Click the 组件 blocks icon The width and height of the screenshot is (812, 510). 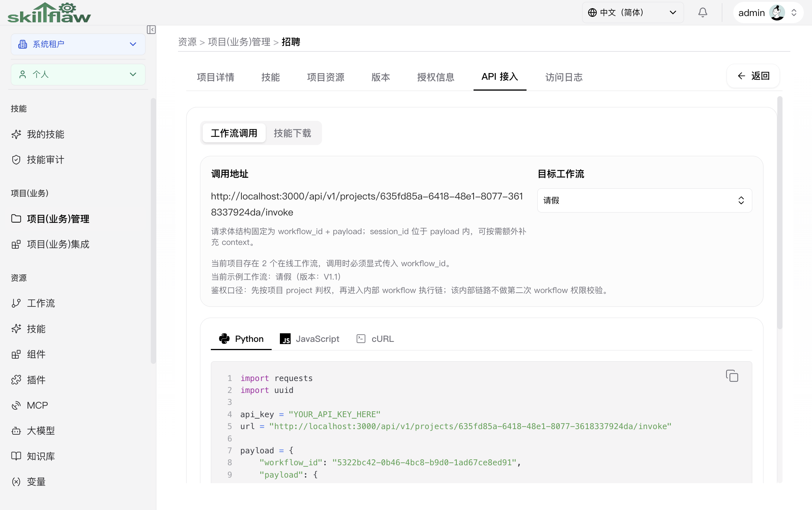16,354
